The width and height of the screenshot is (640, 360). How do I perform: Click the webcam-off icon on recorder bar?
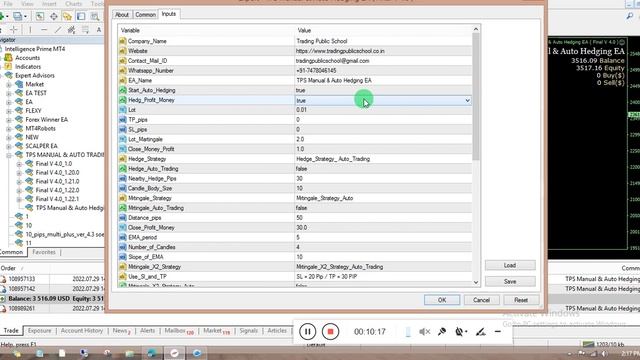[x=460, y=331]
